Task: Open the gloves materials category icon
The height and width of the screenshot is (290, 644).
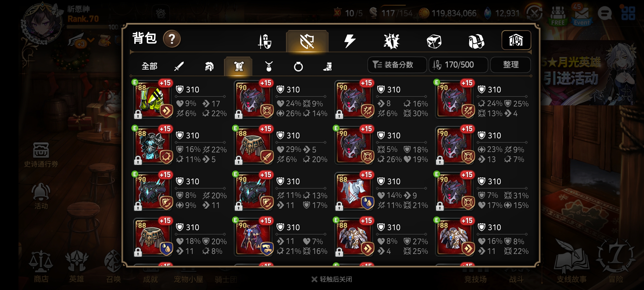Action: (x=476, y=42)
